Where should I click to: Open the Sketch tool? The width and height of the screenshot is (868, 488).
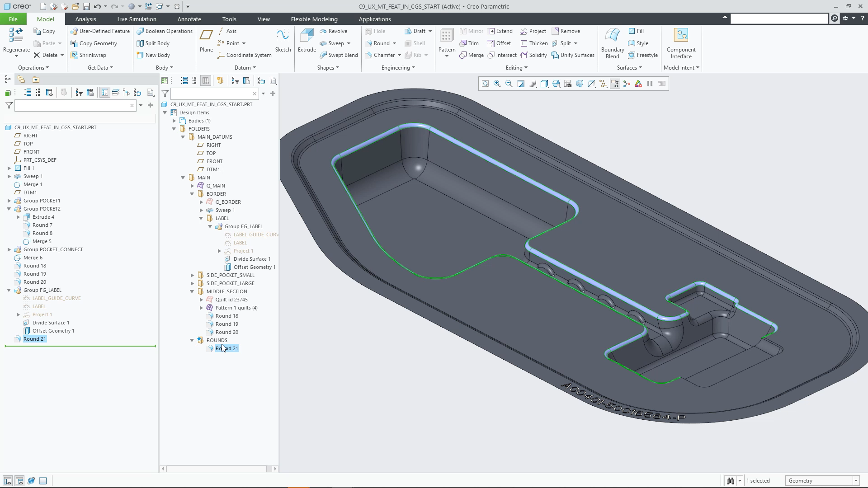tap(283, 40)
